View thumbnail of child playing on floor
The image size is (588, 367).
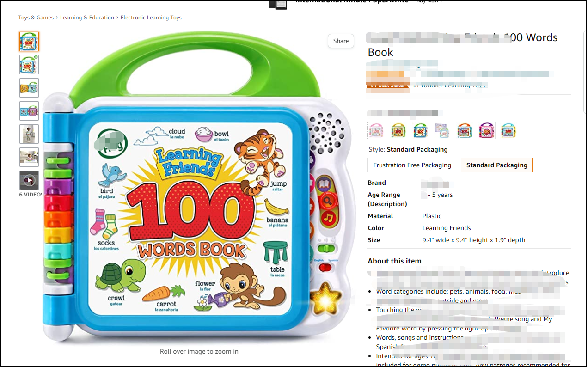(x=29, y=157)
